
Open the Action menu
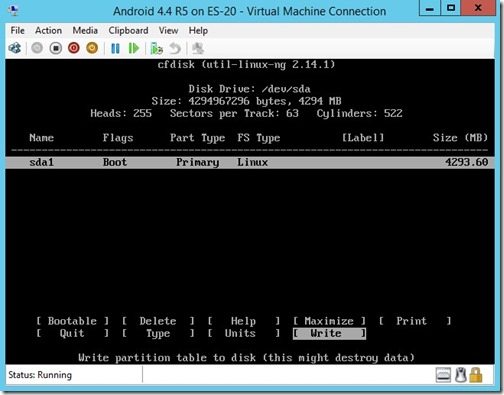click(x=48, y=30)
